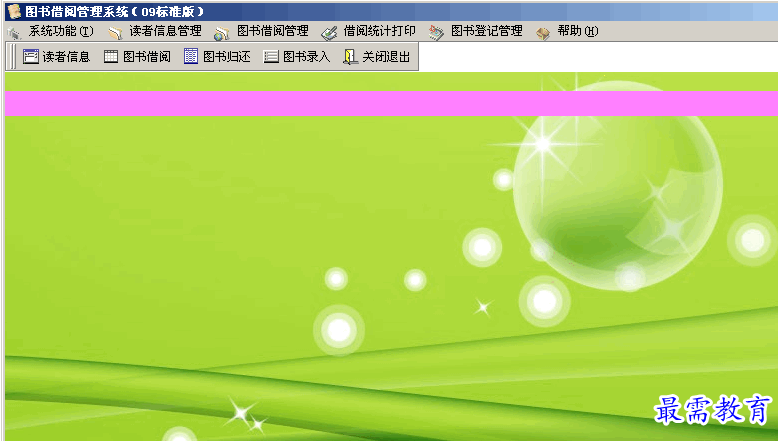Click the 借阅统计打印 printer icon

[x=329, y=33]
